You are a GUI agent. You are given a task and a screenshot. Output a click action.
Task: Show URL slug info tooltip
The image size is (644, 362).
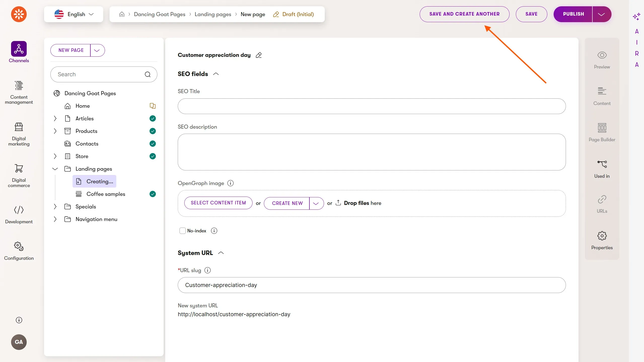tap(207, 270)
